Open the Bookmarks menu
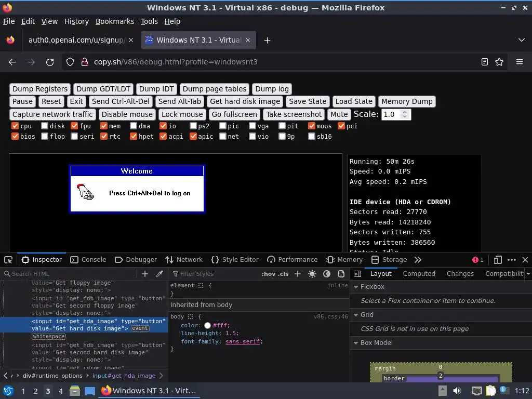 tap(115, 21)
